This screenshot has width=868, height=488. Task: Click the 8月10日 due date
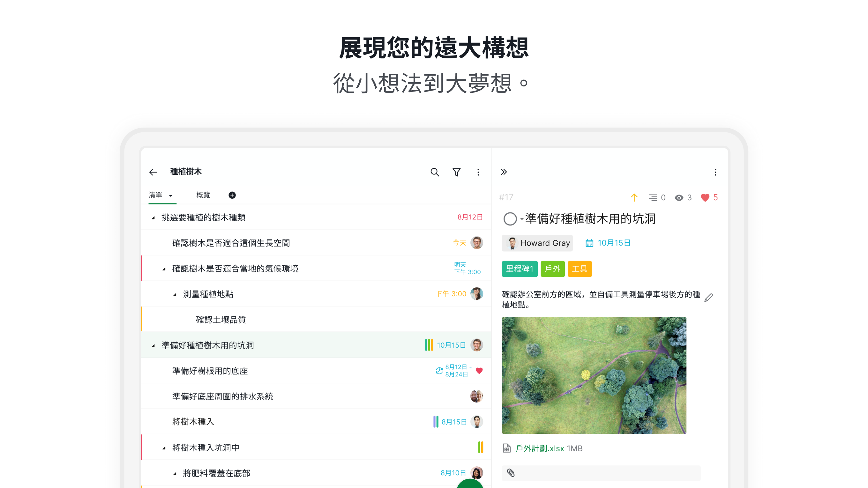453,473
